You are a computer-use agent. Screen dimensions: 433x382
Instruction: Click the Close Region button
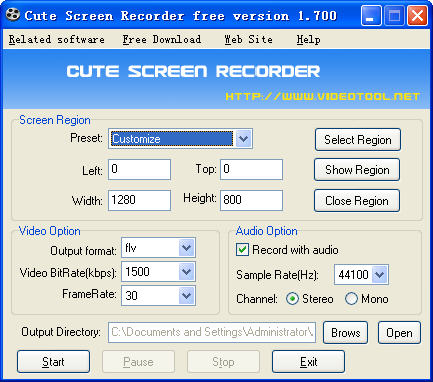click(x=357, y=201)
